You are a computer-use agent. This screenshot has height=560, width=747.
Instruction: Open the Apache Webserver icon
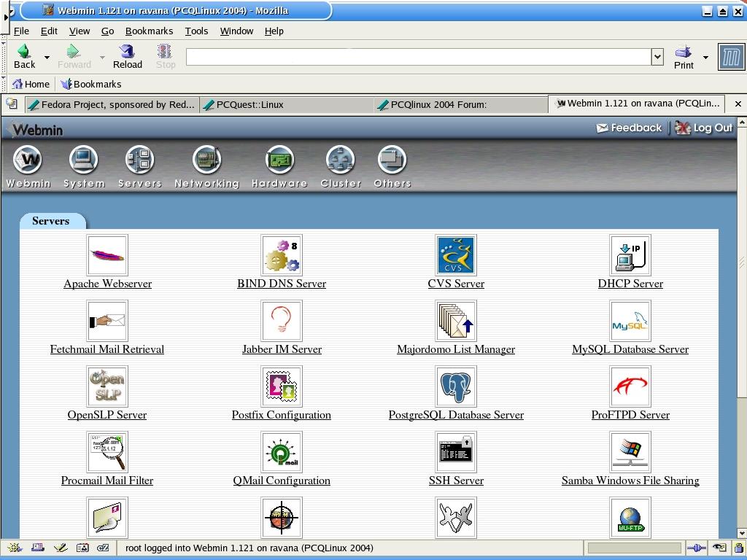click(x=107, y=254)
